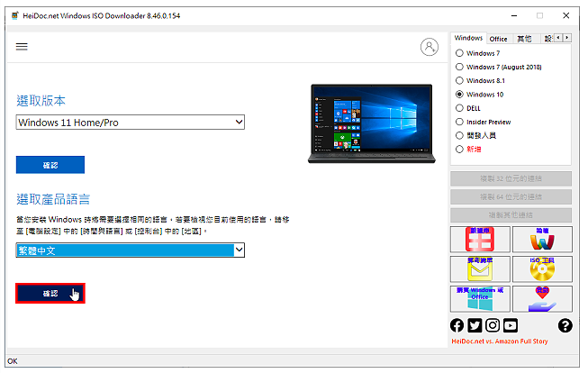Screen dimensions: 588x373
Task: Visit the Facebook page icon
Action: click(457, 325)
